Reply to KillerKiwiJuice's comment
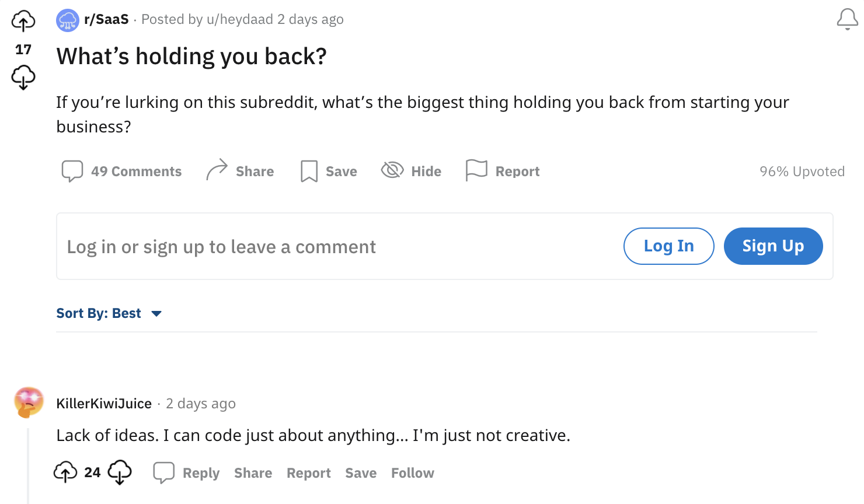 coord(187,473)
